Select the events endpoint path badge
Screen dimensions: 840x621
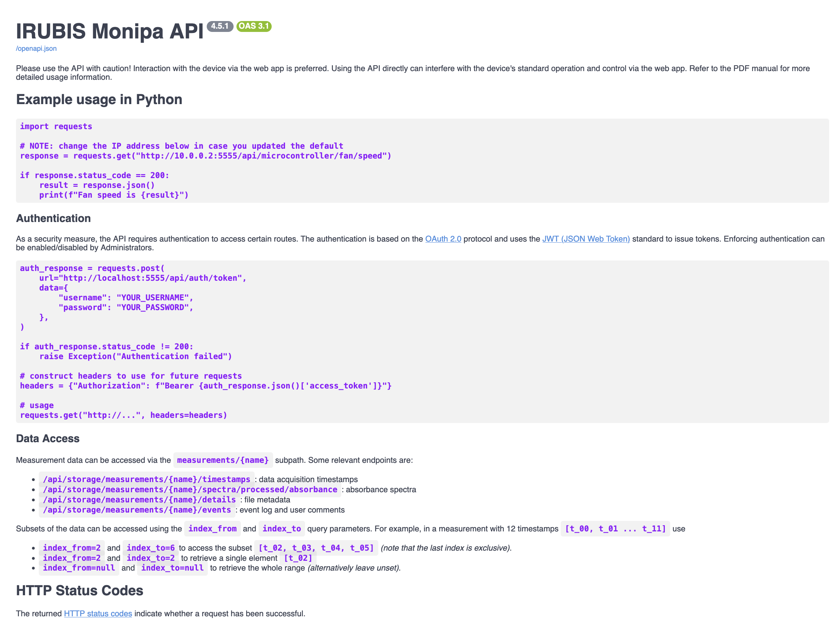136,510
